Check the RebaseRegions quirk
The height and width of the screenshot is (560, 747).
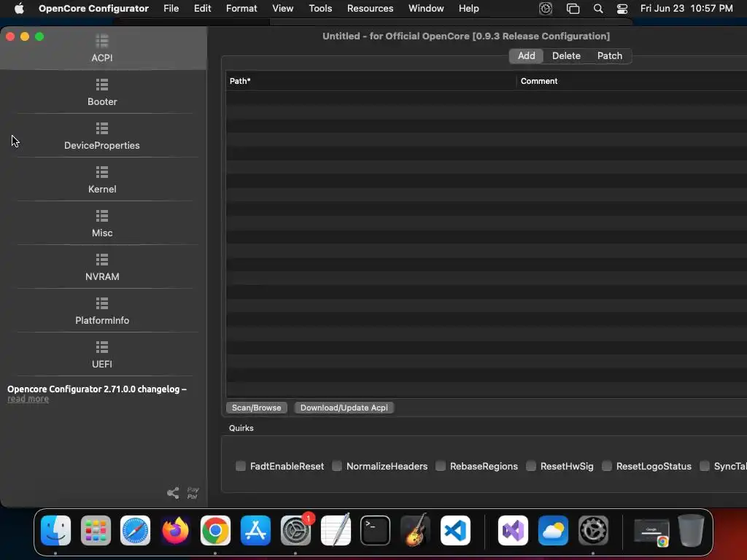pyautogui.click(x=441, y=466)
